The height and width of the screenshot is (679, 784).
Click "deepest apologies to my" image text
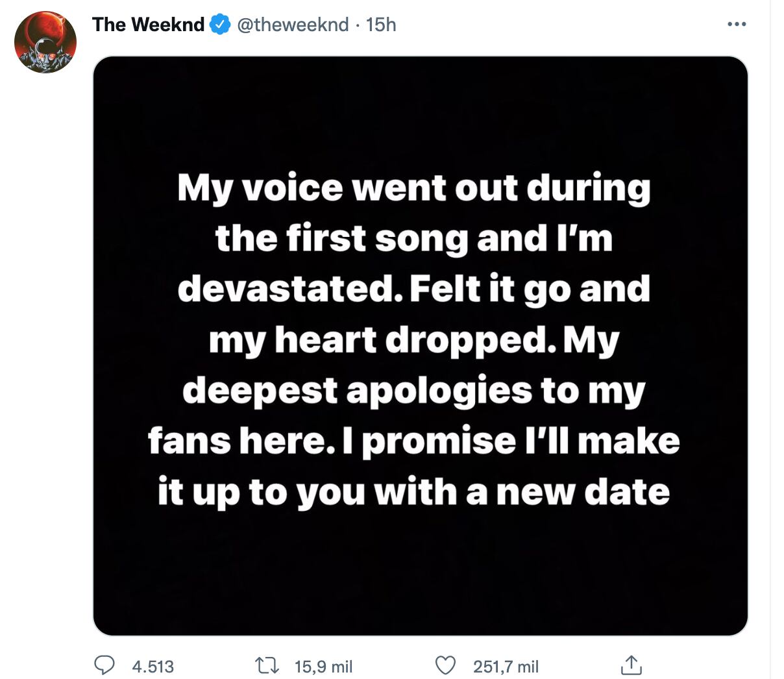[x=413, y=390]
